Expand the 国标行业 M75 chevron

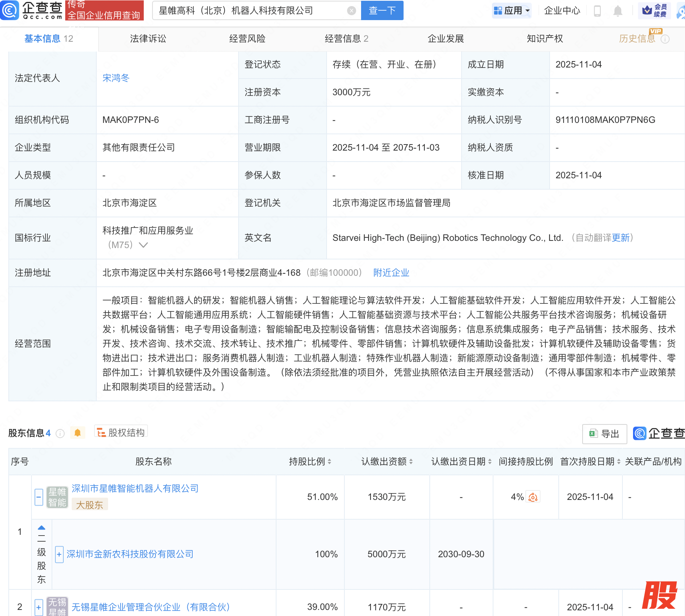143,245
